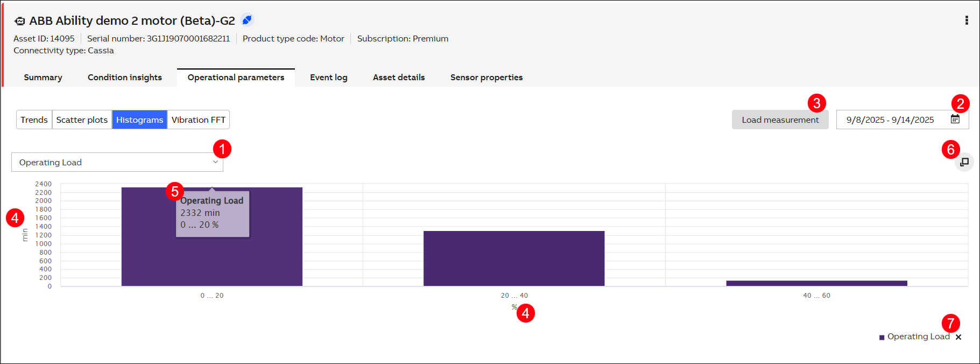The image size is (980, 364).
Task: Select the Vibration FFT view
Action: 199,120
